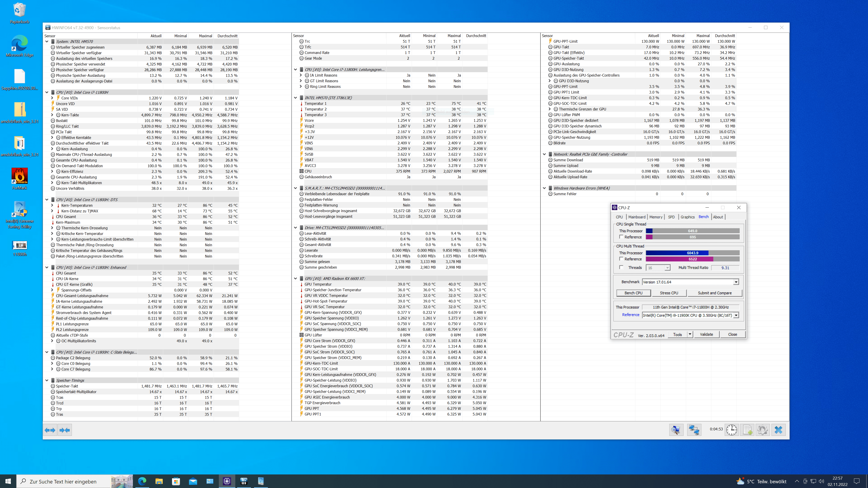The height and width of the screenshot is (488, 868).
Task: Open Windows Start menu
Action: (x=8, y=481)
